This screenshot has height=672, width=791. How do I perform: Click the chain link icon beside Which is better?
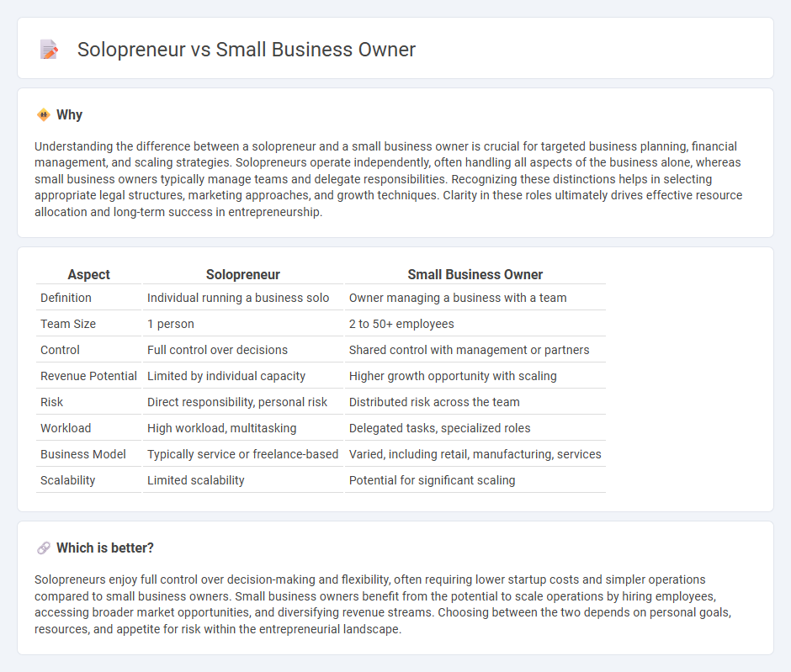click(44, 548)
